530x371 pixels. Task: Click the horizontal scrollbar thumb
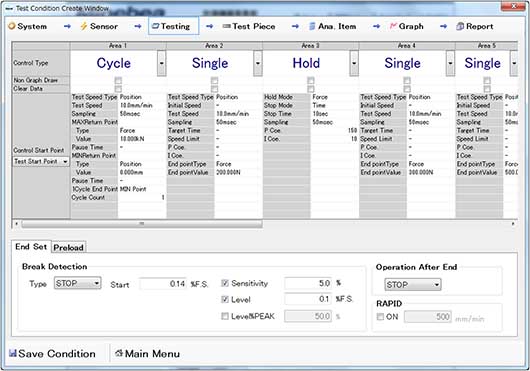coord(142,224)
